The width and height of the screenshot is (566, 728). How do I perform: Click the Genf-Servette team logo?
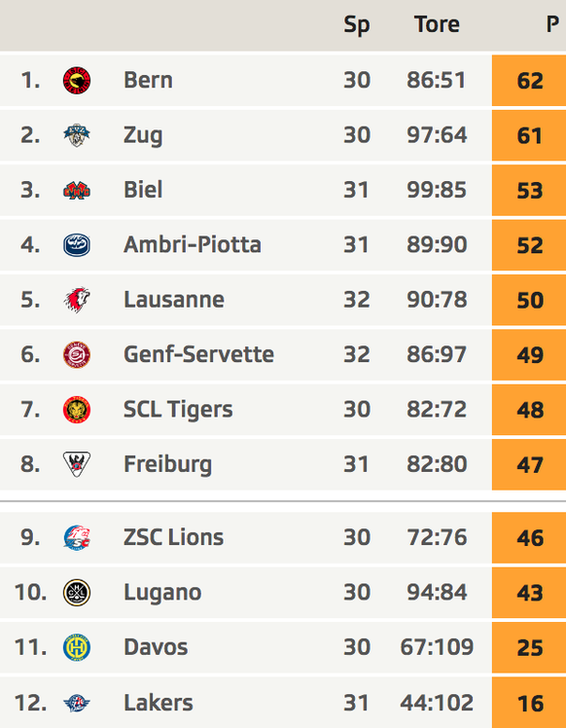[x=77, y=354]
